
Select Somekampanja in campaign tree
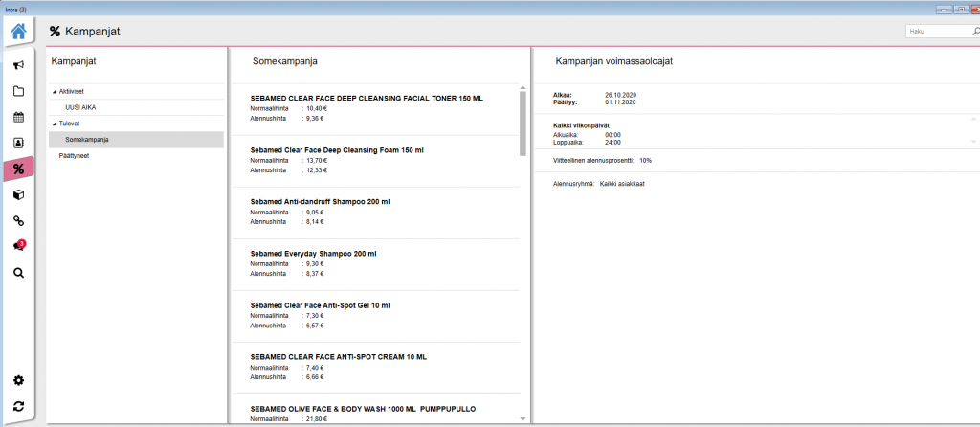[x=136, y=140]
